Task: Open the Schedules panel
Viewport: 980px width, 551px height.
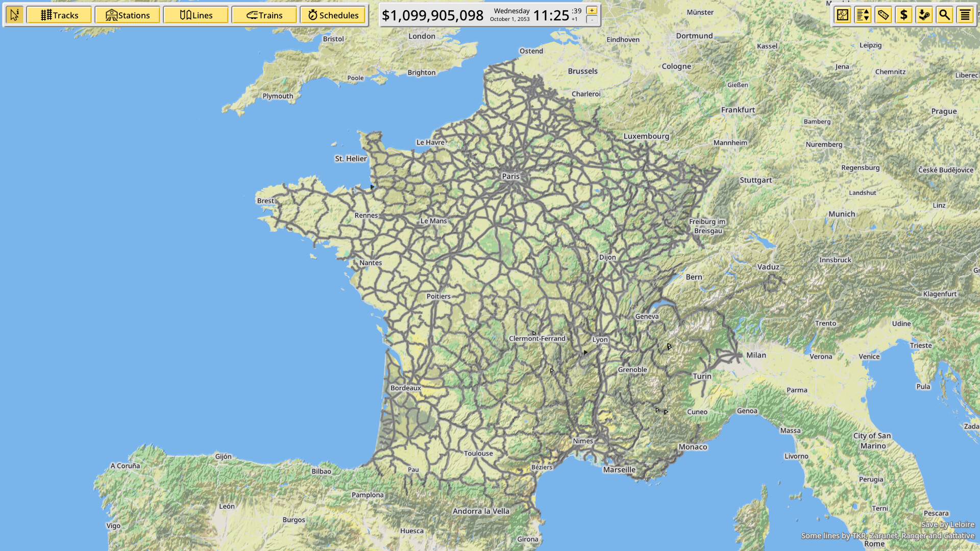Action: [x=333, y=15]
